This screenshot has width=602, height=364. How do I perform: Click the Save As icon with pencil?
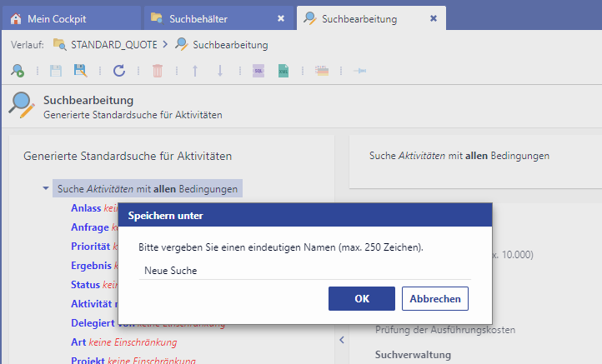80,71
